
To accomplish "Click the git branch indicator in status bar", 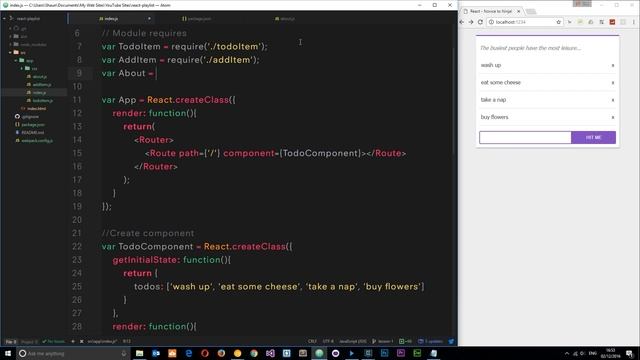I will (382, 341).
